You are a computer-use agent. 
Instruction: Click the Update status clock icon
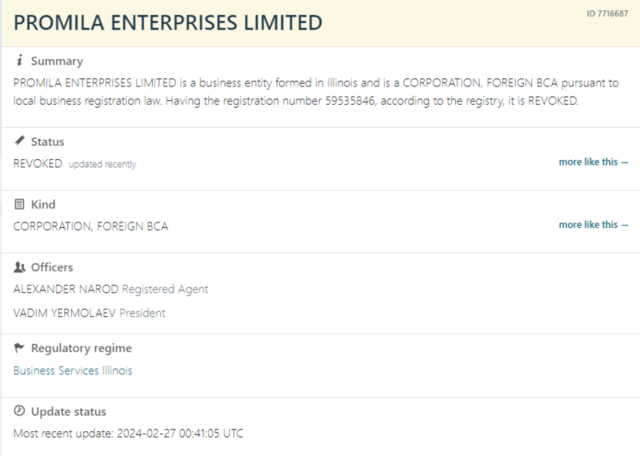point(19,411)
